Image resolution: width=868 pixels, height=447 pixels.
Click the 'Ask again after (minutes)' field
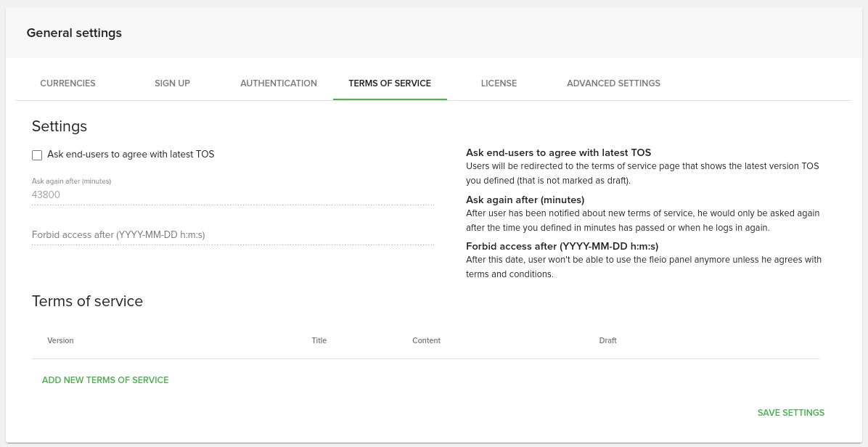(x=232, y=194)
